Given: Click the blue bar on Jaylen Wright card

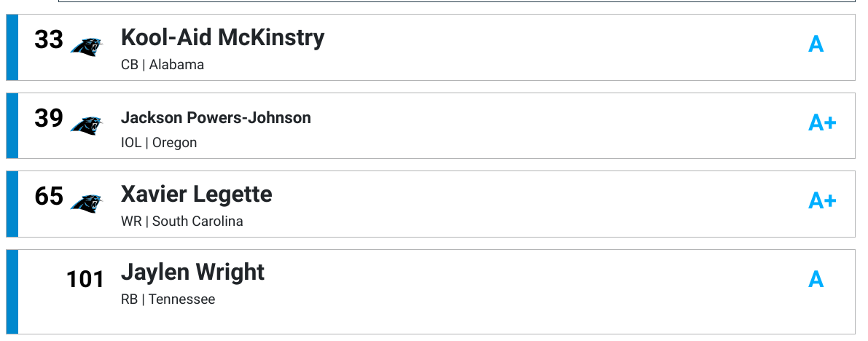Looking at the screenshot, I should tap(12, 291).
